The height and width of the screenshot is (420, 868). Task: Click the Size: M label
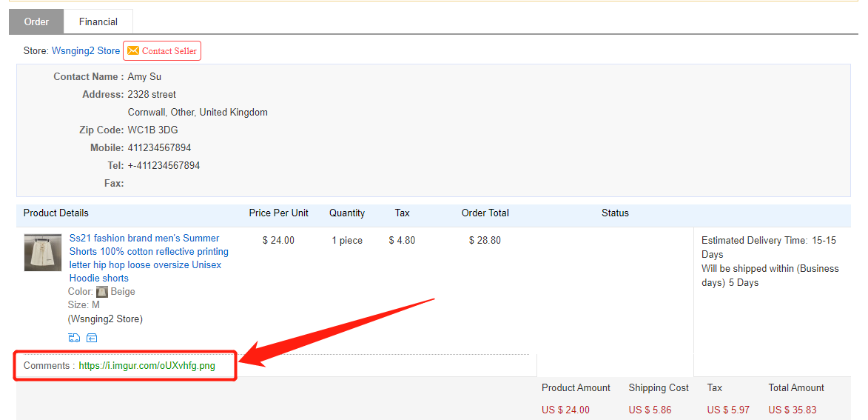click(x=84, y=305)
